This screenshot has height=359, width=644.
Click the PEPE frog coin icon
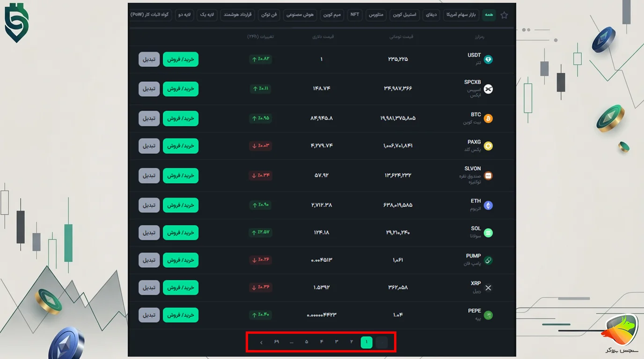488,315
